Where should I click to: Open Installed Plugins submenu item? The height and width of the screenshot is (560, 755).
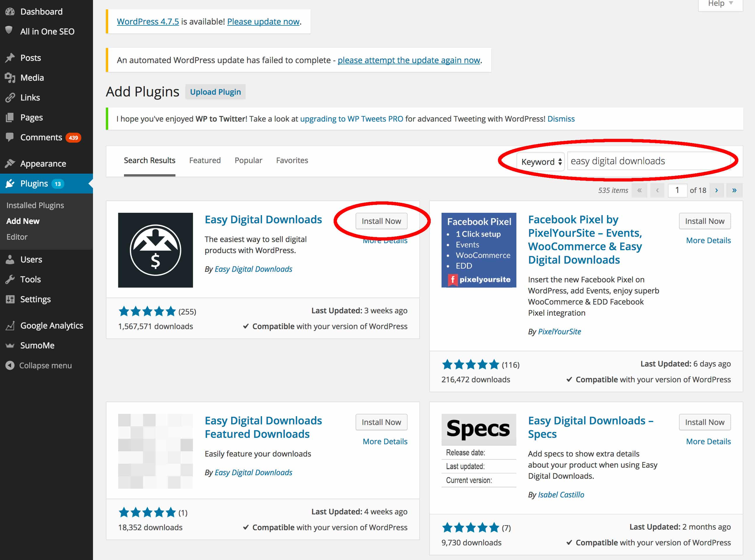tap(35, 205)
